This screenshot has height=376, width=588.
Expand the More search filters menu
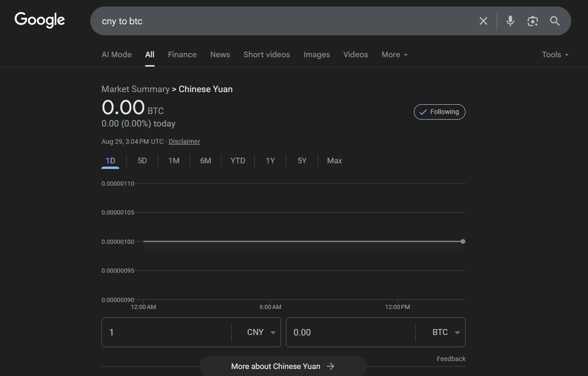(394, 54)
